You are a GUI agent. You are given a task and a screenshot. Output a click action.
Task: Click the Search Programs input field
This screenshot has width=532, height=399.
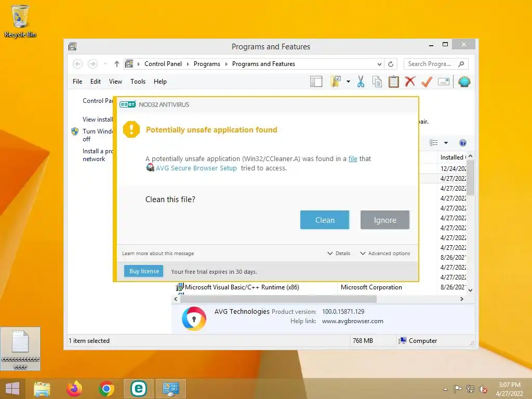click(431, 64)
